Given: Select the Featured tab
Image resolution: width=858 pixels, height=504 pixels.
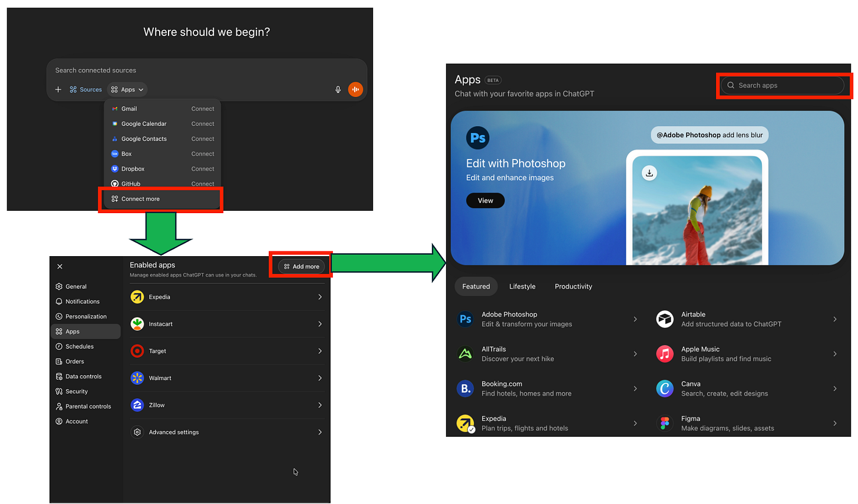Looking at the screenshot, I should pyautogui.click(x=476, y=287).
